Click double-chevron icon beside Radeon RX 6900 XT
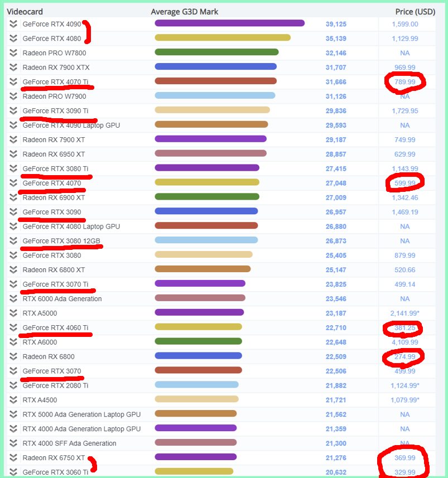The width and height of the screenshot is (448, 478). [x=13, y=197]
